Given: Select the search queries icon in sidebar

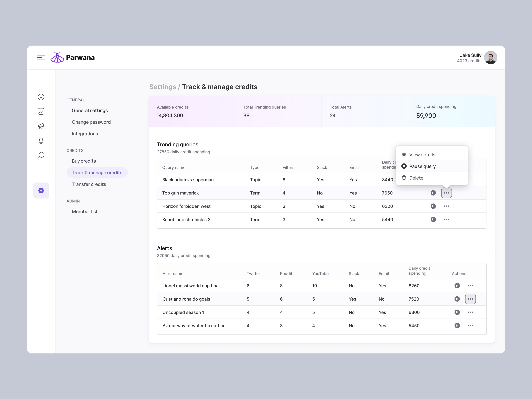Looking at the screenshot, I should [41, 155].
